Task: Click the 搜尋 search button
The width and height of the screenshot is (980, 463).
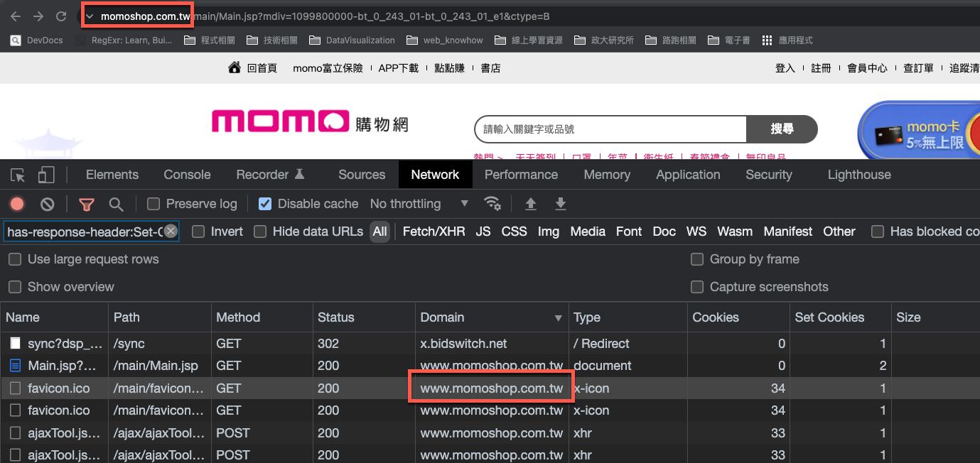Action: click(x=782, y=129)
